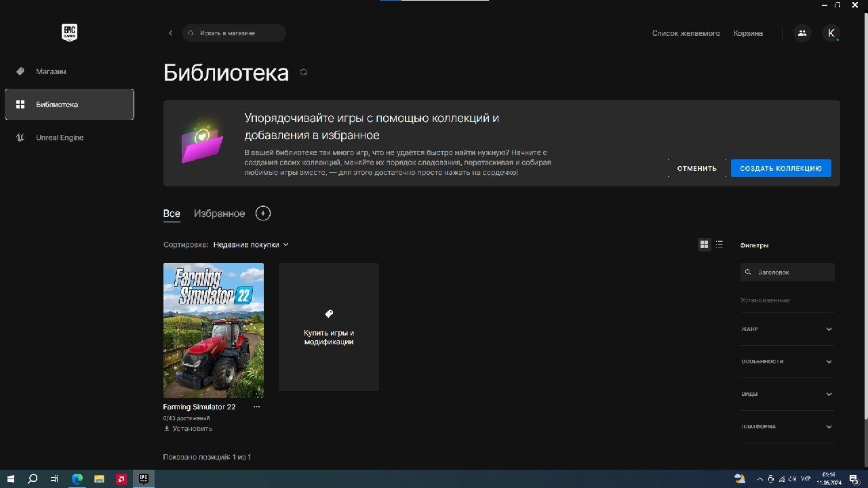Click the Farming Simulator 22 title text

(199, 407)
